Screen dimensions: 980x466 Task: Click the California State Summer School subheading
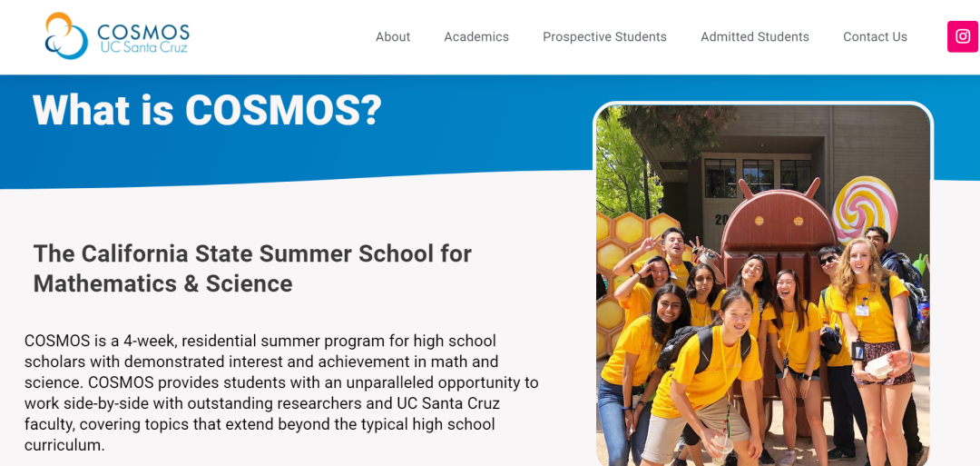point(252,268)
